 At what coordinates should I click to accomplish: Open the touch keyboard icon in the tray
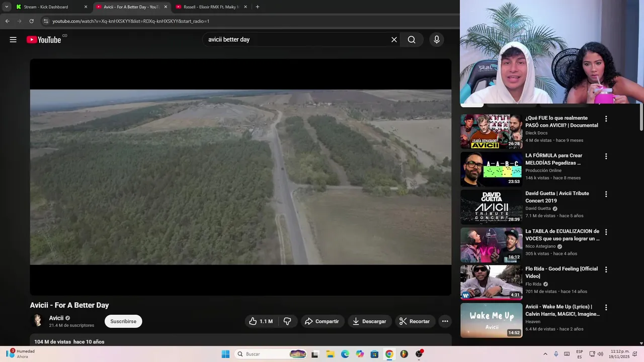pyautogui.click(x=567, y=354)
